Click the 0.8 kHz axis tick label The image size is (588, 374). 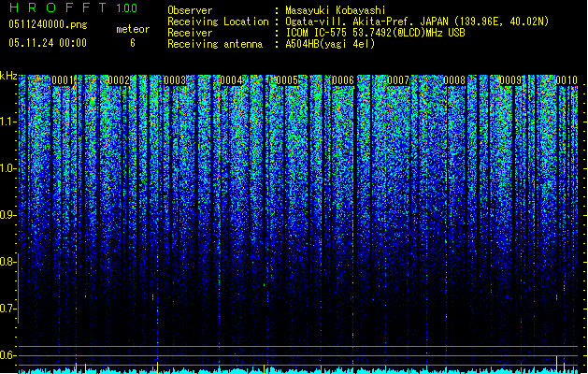tap(7, 262)
